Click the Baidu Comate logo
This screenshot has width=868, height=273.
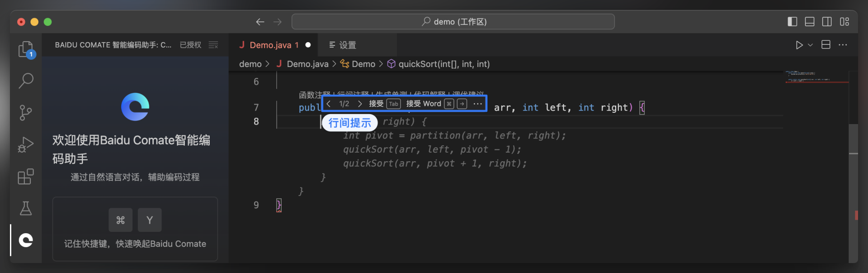tap(135, 107)
